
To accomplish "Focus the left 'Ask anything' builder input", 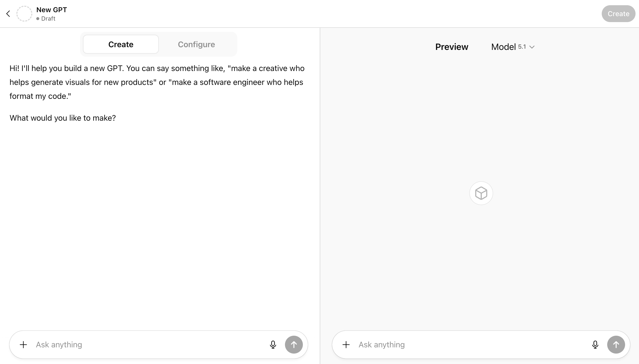I will click(148, 344).
